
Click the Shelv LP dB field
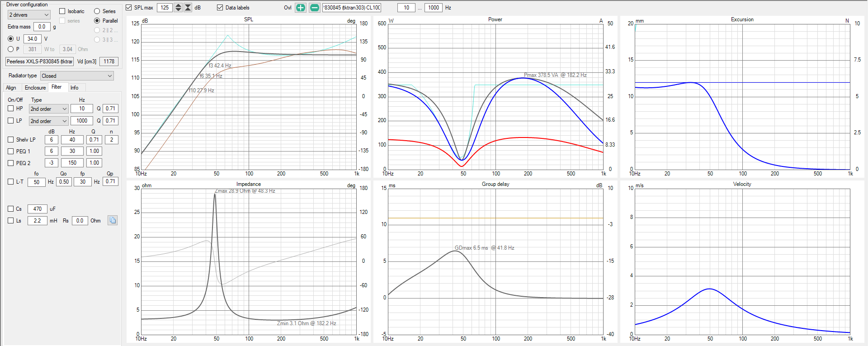52,140
